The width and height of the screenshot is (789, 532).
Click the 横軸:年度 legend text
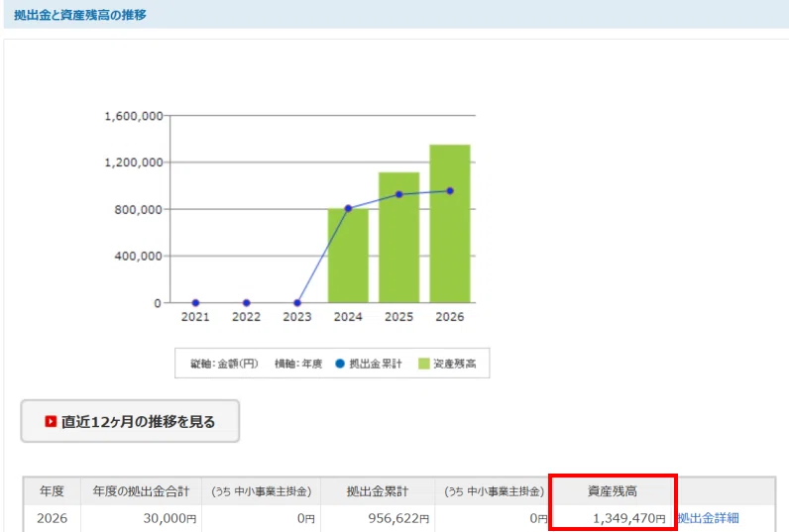(x=298, y=363)
